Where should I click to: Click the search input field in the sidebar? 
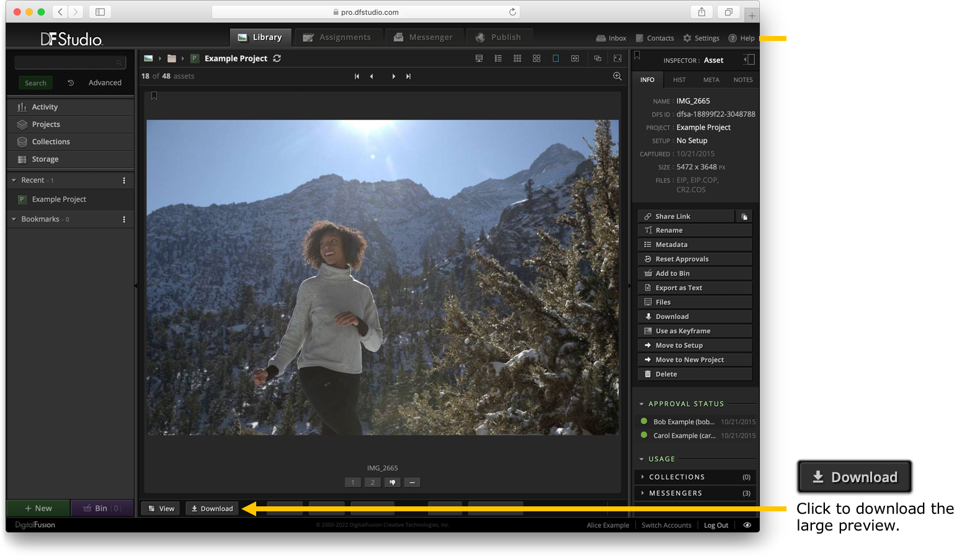pos(66,63)
